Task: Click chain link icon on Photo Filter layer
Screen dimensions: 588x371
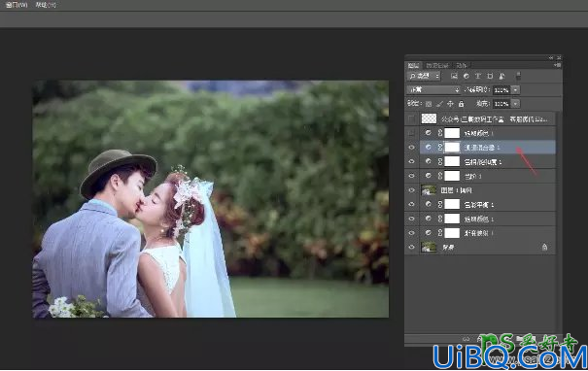Action: (440, 233)
